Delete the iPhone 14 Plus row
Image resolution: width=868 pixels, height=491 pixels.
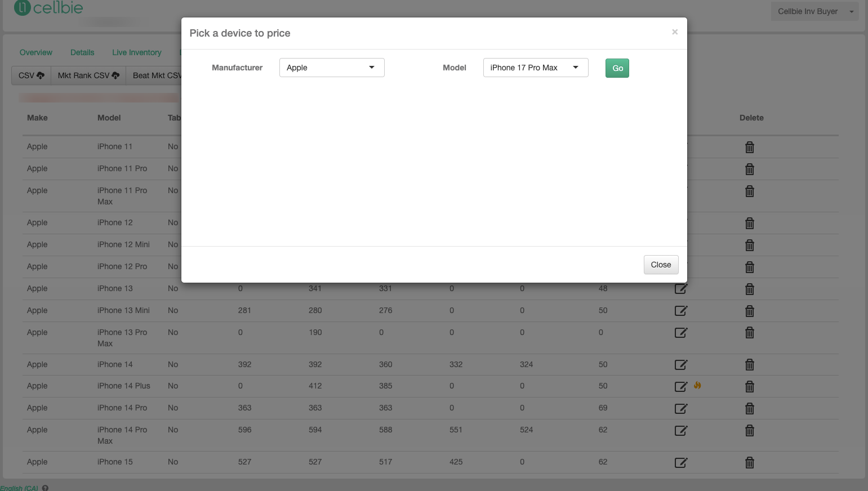point(749,386)
